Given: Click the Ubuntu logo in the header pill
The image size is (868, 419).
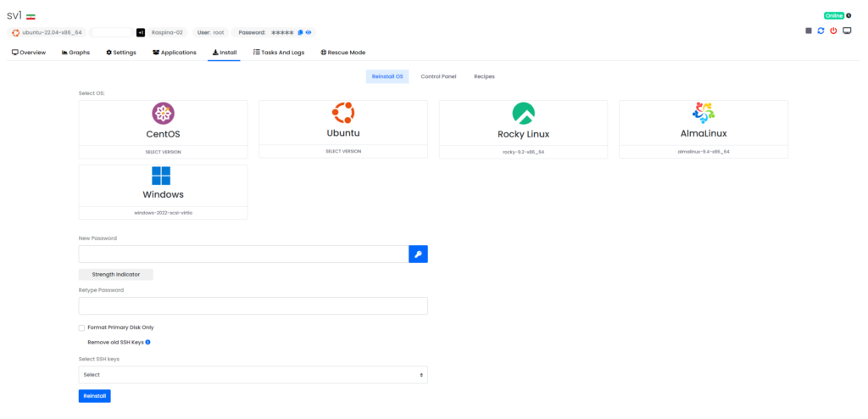Looking at the screenshot, I should pyautogui.click(x=15, y=33).
